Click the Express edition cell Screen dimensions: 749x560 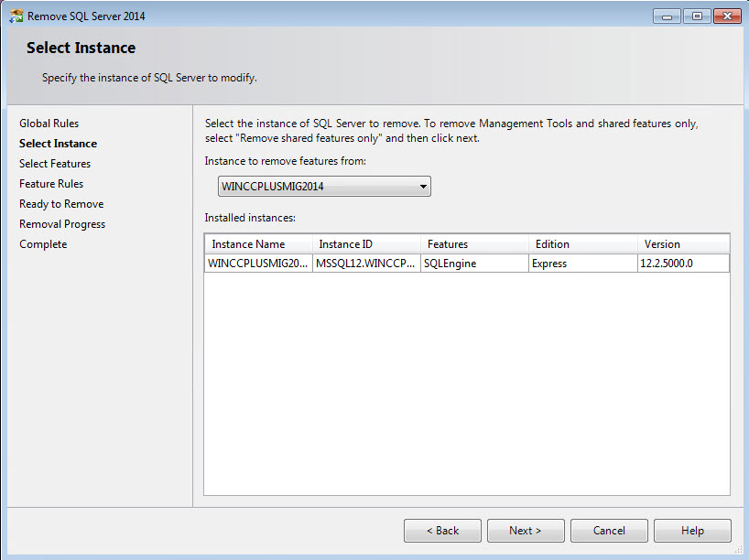(x=582, y=263)
